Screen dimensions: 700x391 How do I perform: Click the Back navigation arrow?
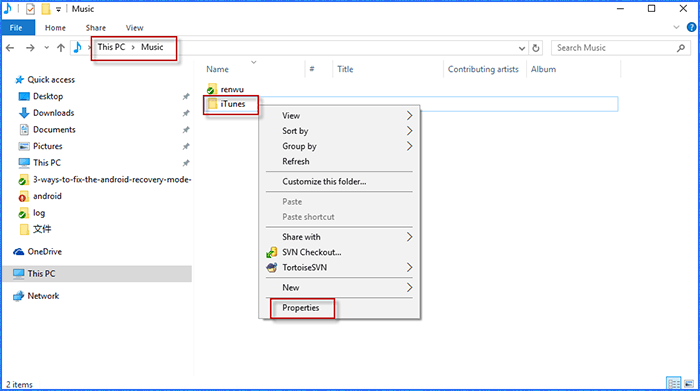pyautogui.click(x=10, y=48)
